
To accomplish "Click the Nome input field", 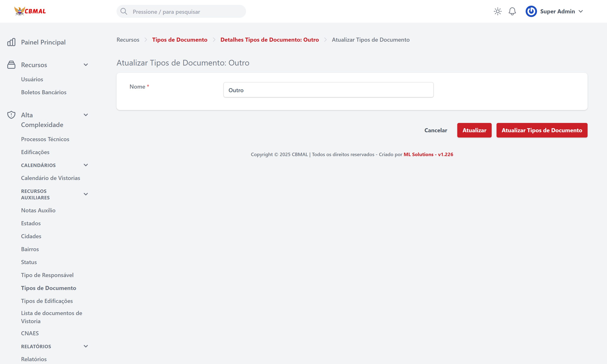I will pos(328,90).
